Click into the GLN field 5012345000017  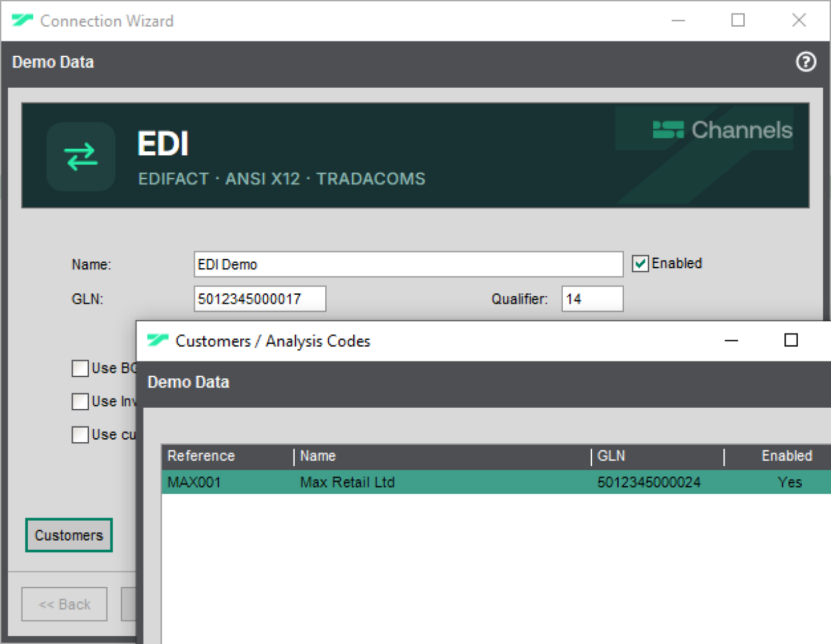(260, 299)
